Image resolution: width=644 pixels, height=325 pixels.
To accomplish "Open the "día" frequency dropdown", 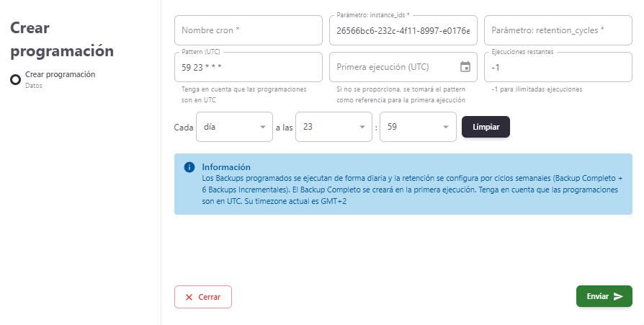I will click(x=234, y=127).
